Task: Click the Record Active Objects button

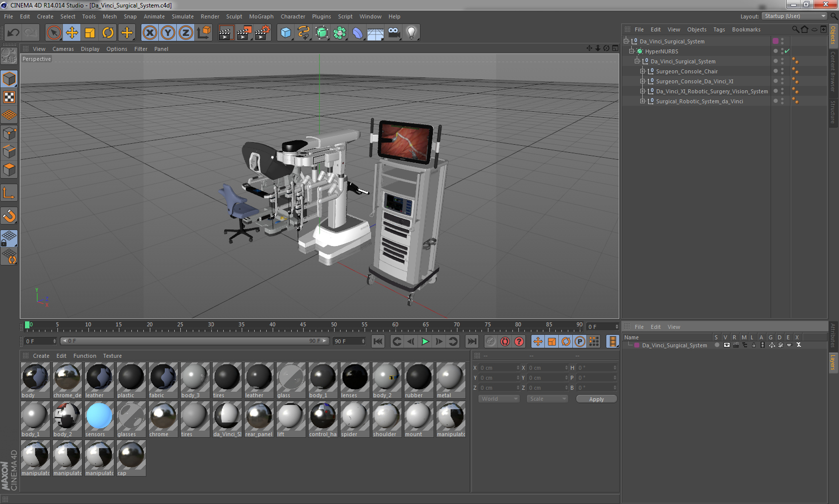Action: (491, 341)
